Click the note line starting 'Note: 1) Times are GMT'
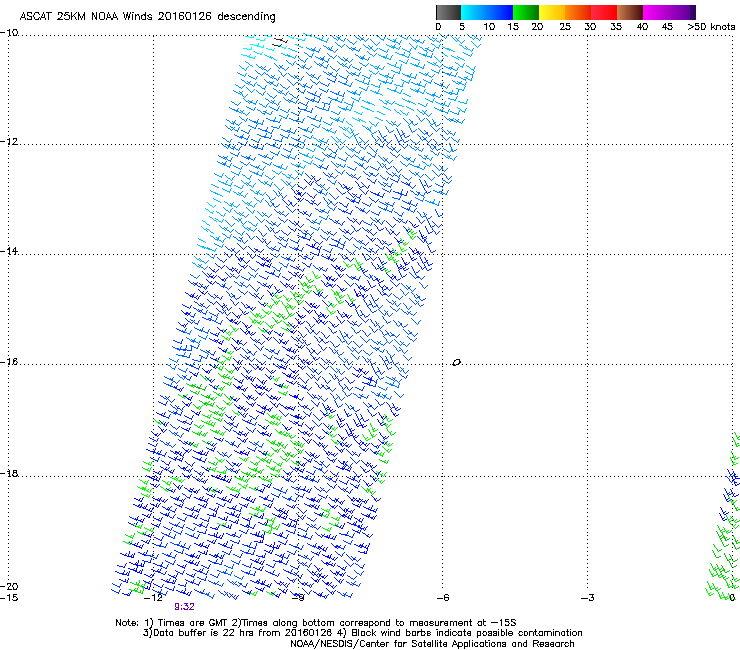This screenshot has height=650, width=740. 316,623
